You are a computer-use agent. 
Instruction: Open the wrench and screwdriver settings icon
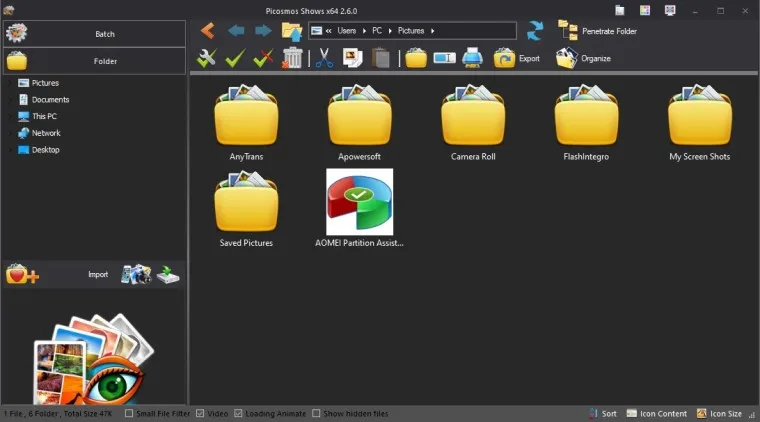click(x=207, y=58)
